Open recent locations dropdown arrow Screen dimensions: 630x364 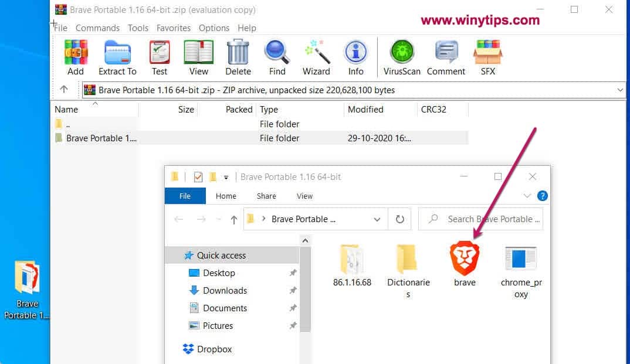coord(219,219)
